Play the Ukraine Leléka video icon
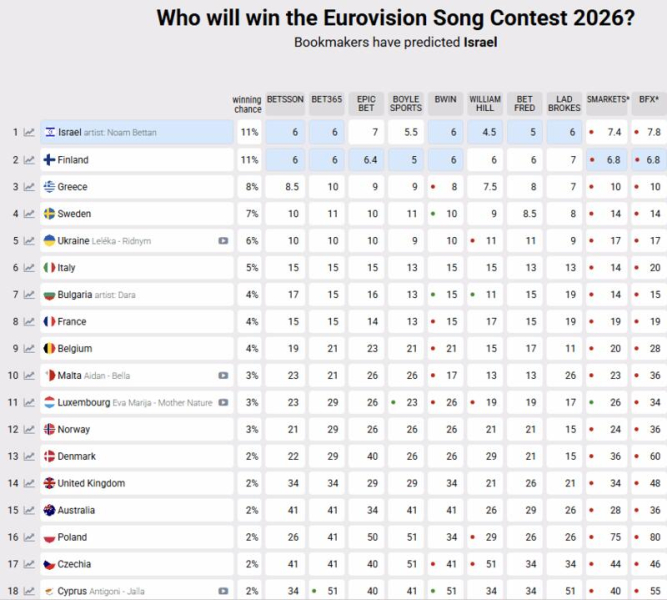667x600 pixels. (223, 241)
